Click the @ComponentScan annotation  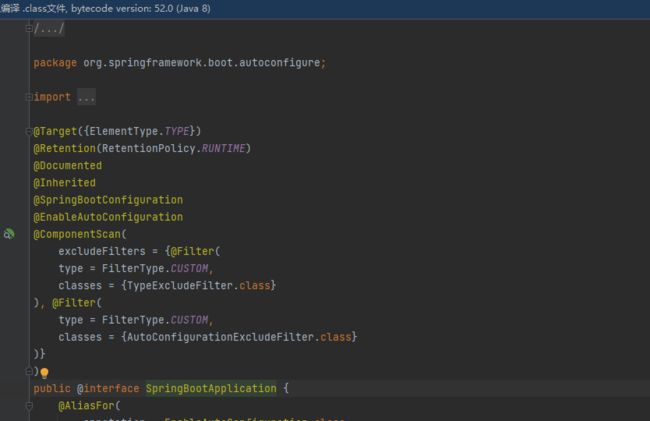[x=77, y=234]
